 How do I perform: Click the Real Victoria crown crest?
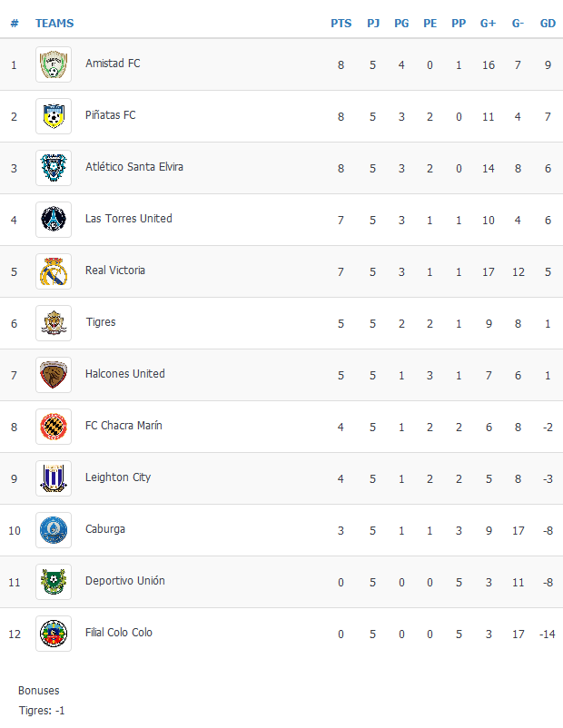point(54,271)
